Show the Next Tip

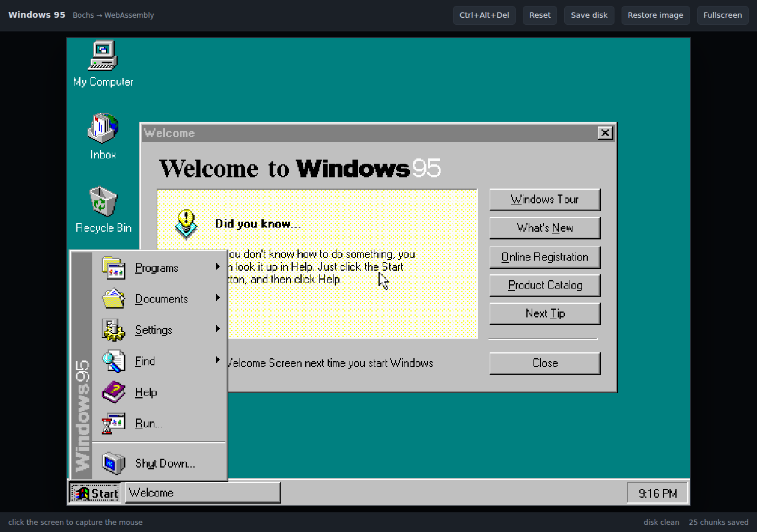[545, 313]
